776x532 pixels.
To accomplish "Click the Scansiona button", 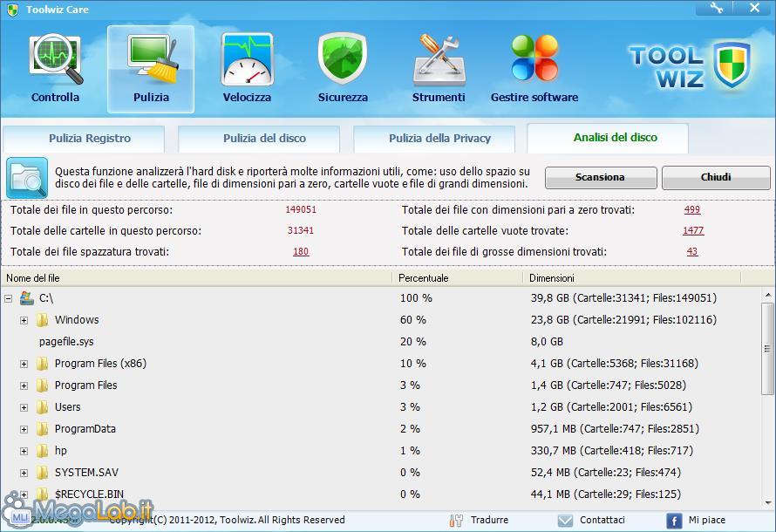I will click(x=601, y=177).
